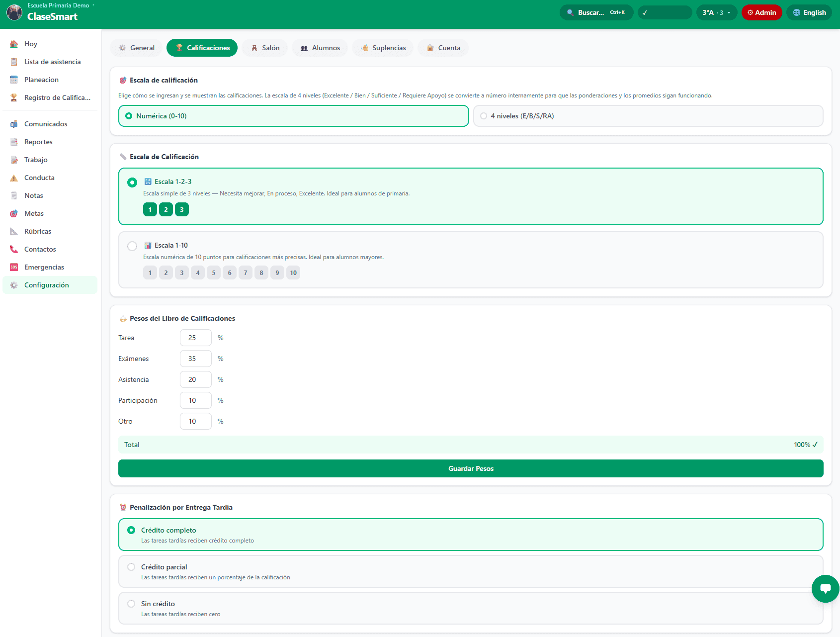Click the Metas target icon
This screenshot has width=840, height=637.
click(14, 213)
